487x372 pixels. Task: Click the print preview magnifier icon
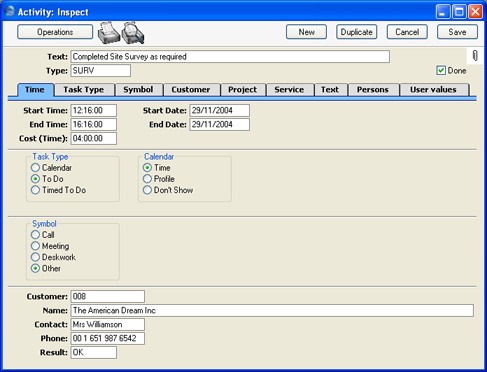pos(133,33)
